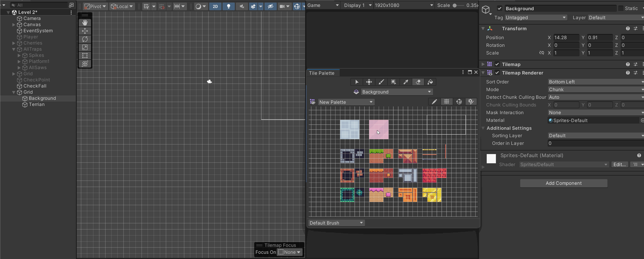Screen dimensions: 644x259
Task: Open the New Palette dropdown
Action: [346, 102]
